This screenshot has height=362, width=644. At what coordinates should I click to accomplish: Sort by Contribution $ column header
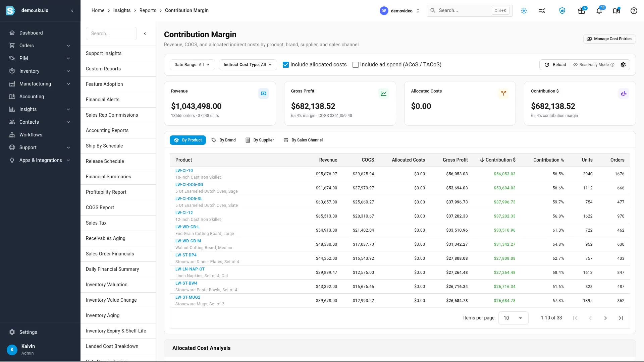(x=498, y=160)
